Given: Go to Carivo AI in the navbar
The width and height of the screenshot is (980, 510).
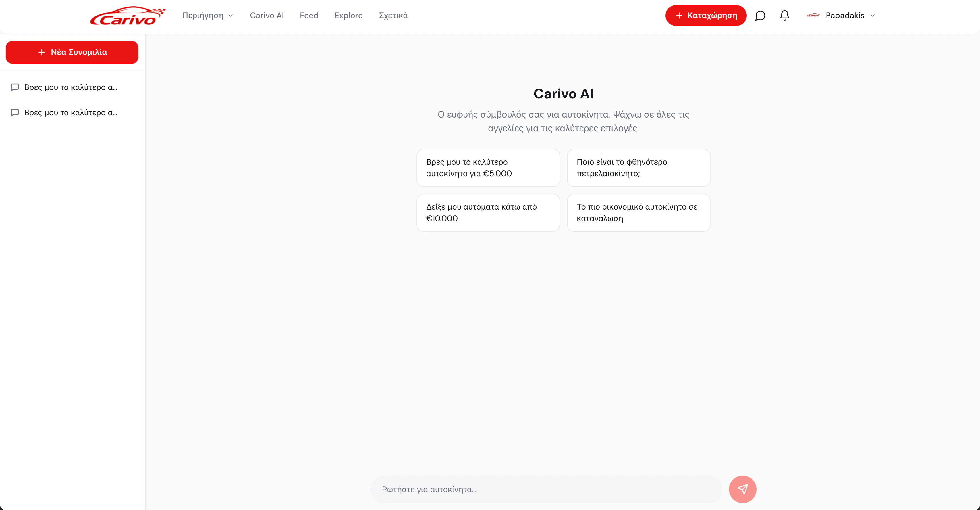Looking at the screenshot, I should [x=267, y=16].
